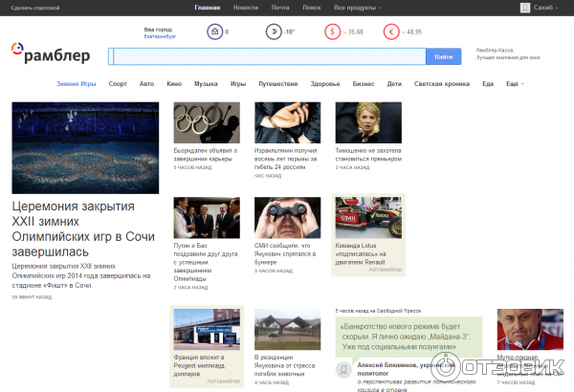Open the binoculars Yanukovych news thumbnail
The width and height of the screenshot is (574, 392).
pyautogui.click(x=287, y=217)
